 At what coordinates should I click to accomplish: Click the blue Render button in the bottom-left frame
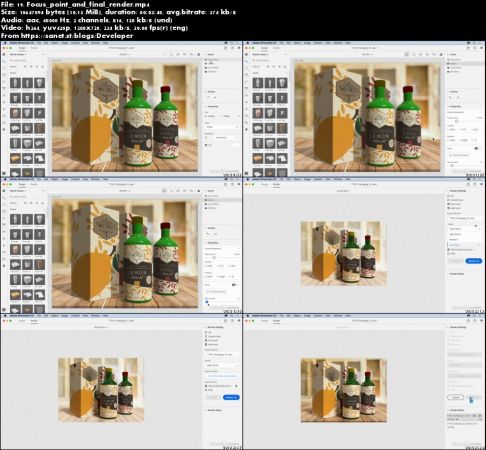pyautogui.click(x=231, y=397)
